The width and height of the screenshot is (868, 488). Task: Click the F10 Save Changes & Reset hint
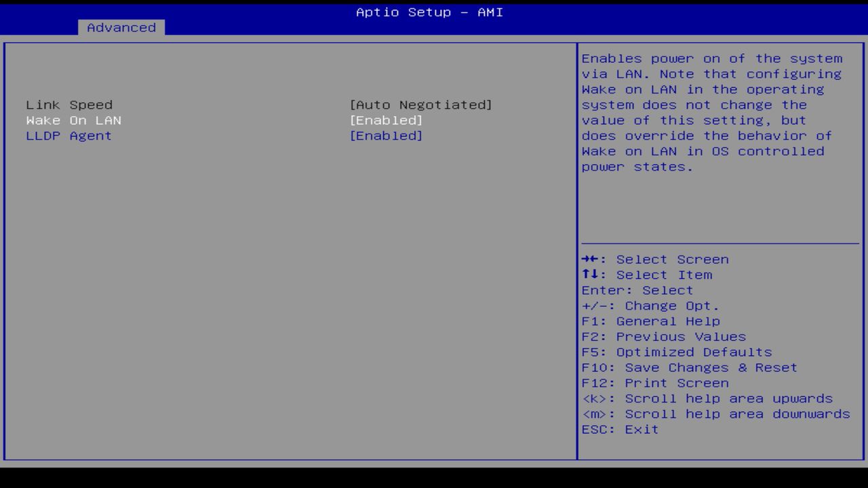point(689,367)
